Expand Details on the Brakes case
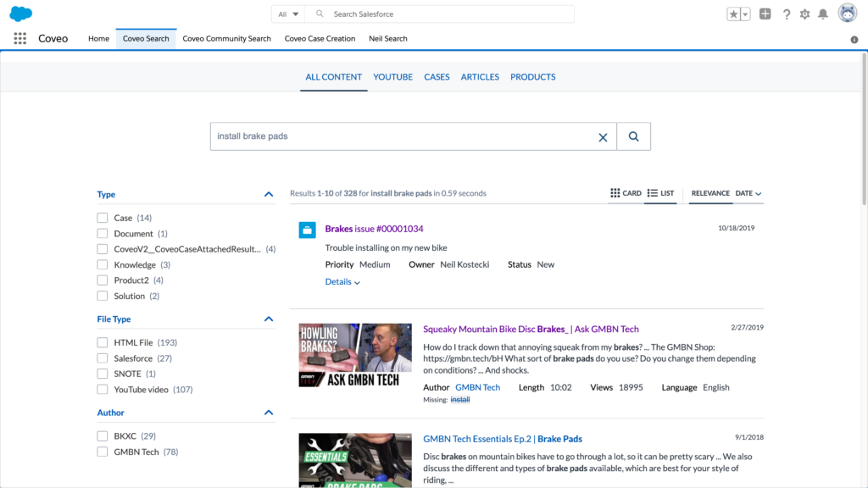Viewport: 868px width, 488px height. coord(342,282)
